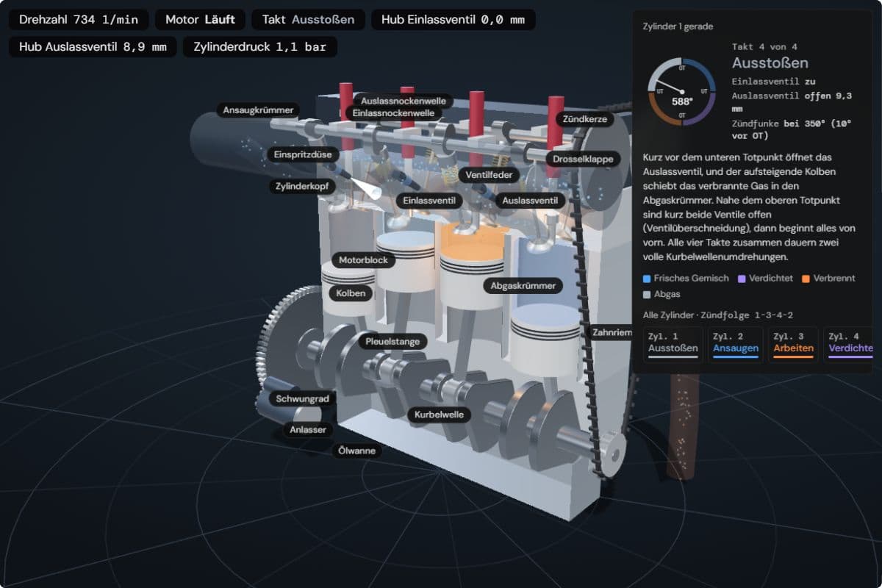Click the Drosselklappe part label
Screen dimensions: 882x588
tap(584, 159)
